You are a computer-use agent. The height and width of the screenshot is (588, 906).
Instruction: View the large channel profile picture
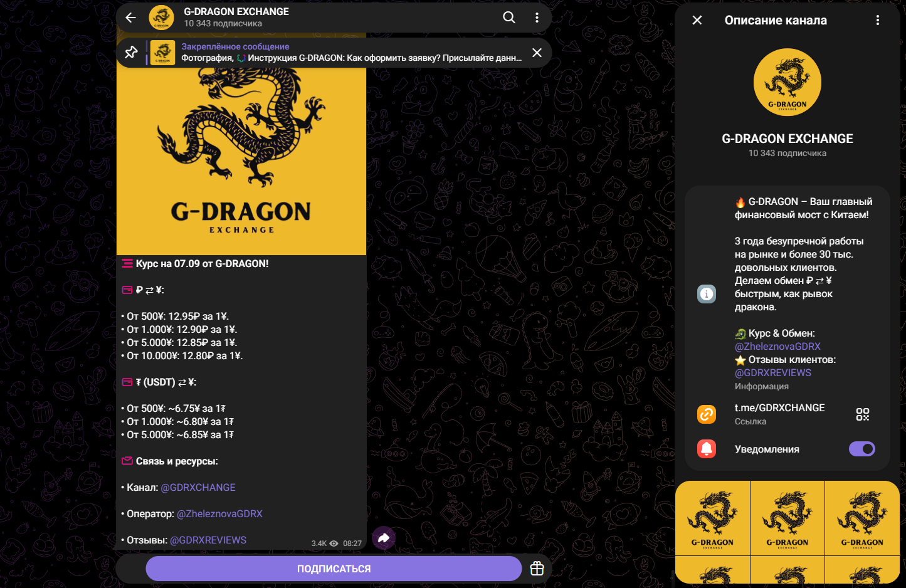787,82
